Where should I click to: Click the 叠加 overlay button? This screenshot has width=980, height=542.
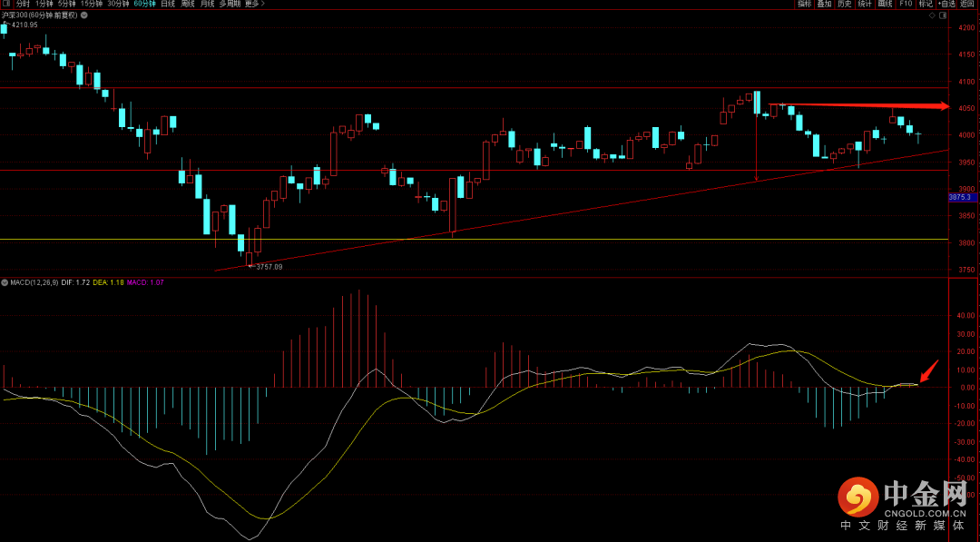click(x=824, y=4)
